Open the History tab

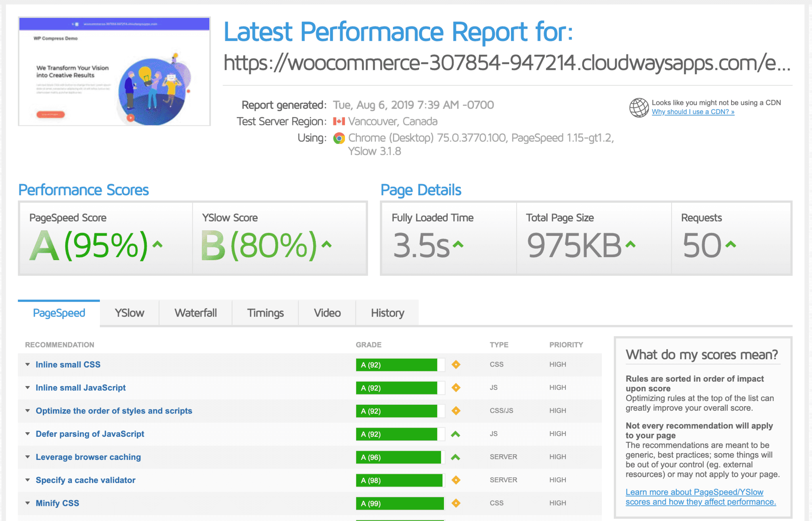pyautogui.click(x=387, y=313)
